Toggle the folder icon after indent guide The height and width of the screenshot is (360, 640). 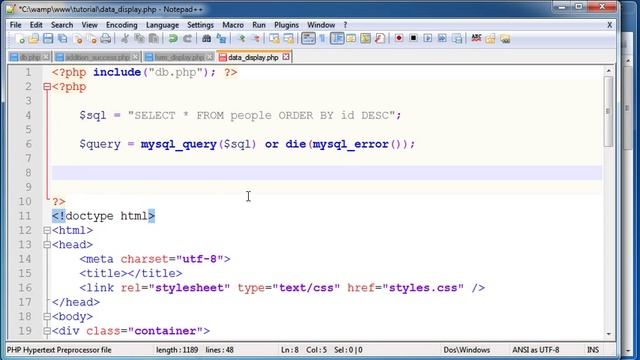[x=351, y=39]
